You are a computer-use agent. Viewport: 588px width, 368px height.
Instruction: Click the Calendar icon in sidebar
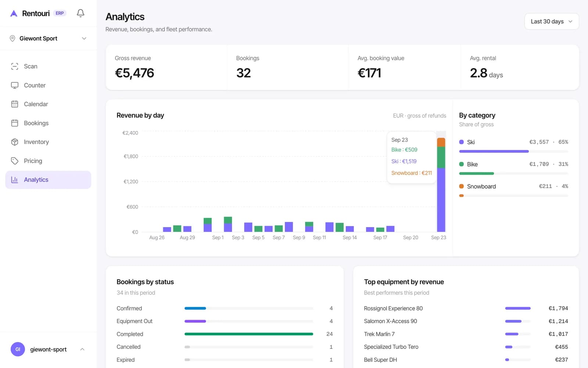pos(15,104)
